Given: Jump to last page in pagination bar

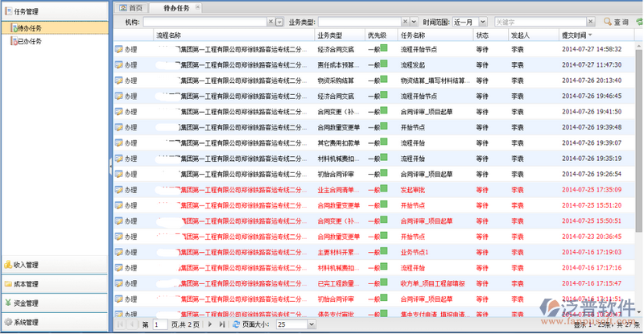Looking at the screenshot, I should [222, 324].
